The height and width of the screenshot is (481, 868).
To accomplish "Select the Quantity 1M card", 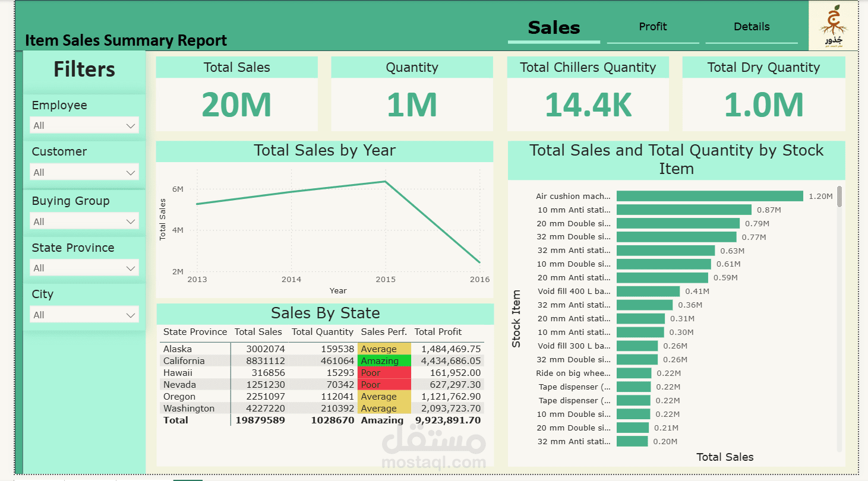I will (412, 94).
